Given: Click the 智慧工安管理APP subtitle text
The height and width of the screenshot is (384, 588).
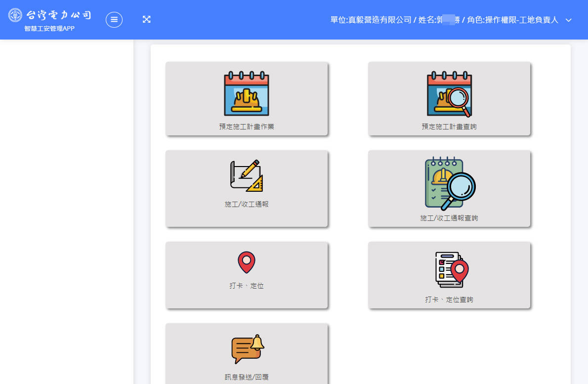Looking at the screenshot, I should pyautogui.click(x=49, y=29).
